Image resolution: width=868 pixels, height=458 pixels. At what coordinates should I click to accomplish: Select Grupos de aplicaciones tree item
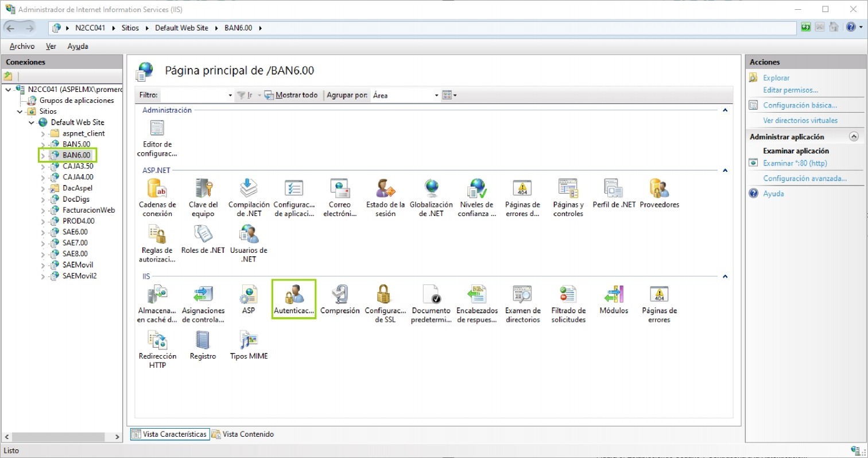click(x=76, y=101)
